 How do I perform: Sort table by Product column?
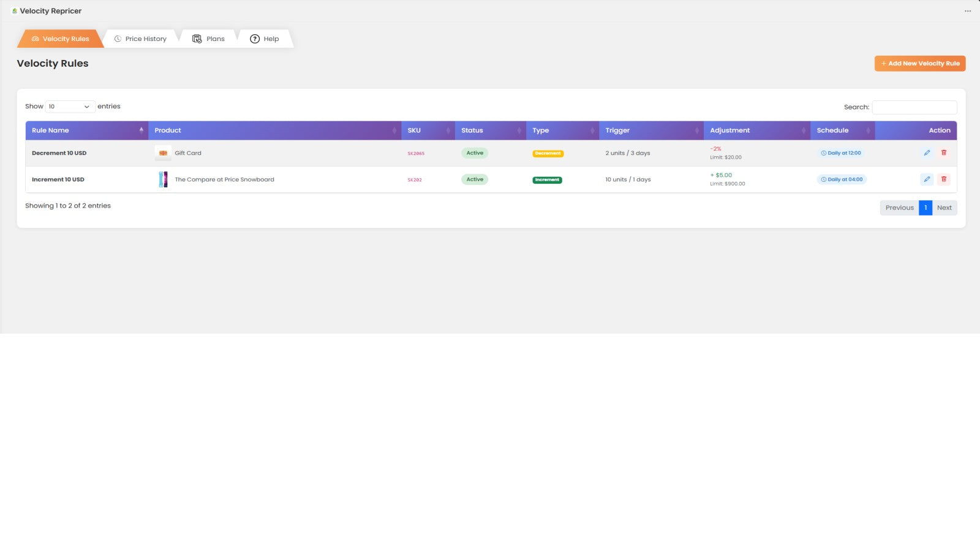click(274, 130)
